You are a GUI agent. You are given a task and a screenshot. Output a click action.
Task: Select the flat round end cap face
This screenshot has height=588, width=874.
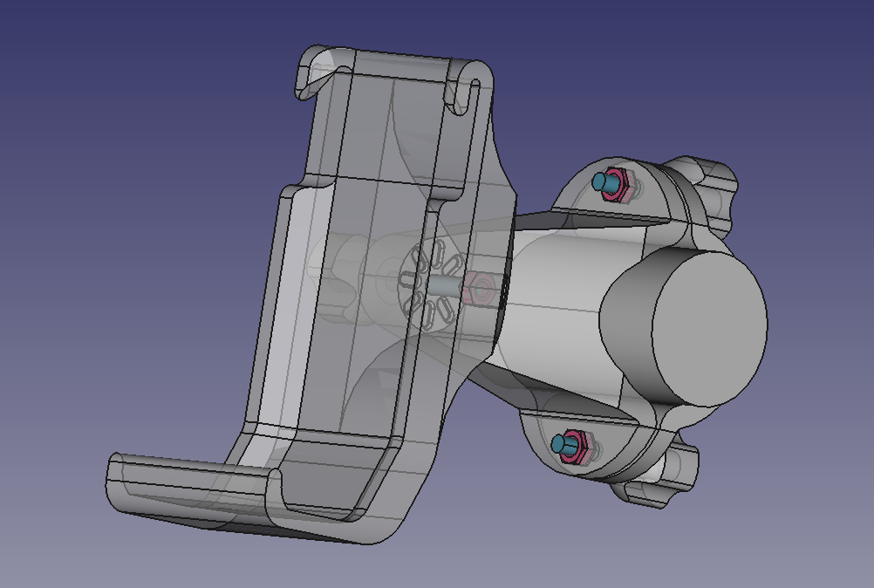[x=710, y=327]
